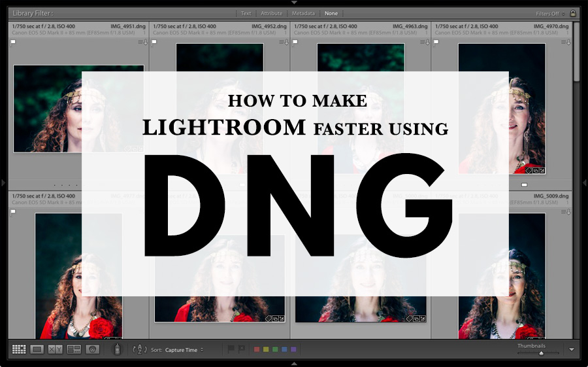Image resolution: width=588 pixels, height=367 pixels.
Task: Expand right panel arrow
Action: coord(584,183)
